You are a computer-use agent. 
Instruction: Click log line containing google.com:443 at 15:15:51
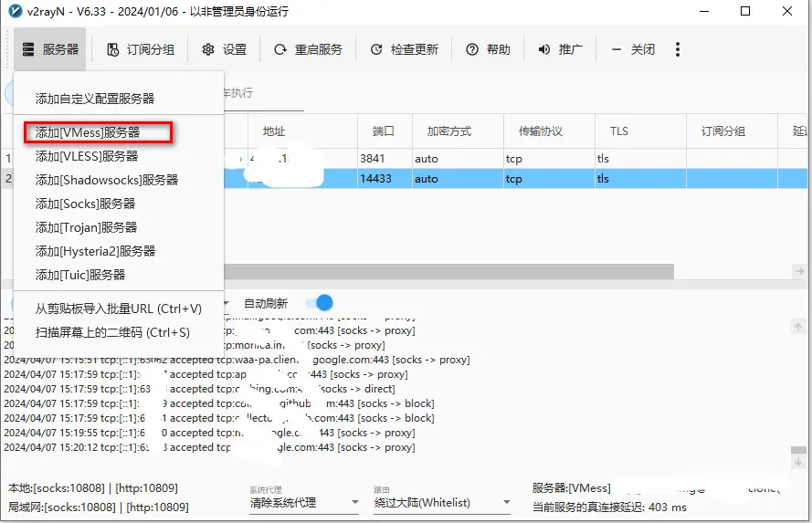[x=237, y=360]
